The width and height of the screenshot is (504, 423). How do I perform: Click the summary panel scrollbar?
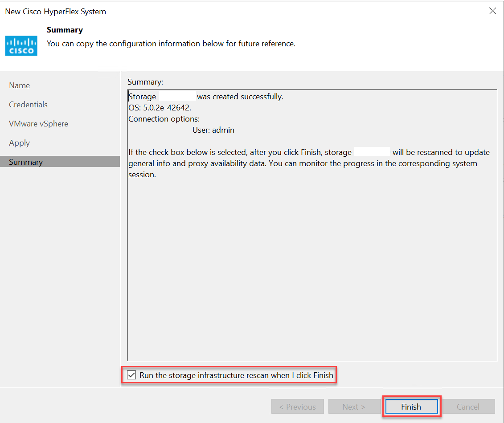click(128, 223)
